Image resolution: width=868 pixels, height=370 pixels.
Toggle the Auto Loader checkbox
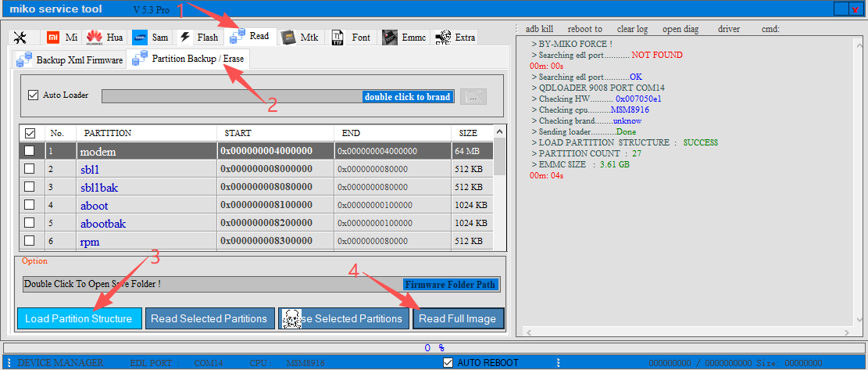click(33, 95)
